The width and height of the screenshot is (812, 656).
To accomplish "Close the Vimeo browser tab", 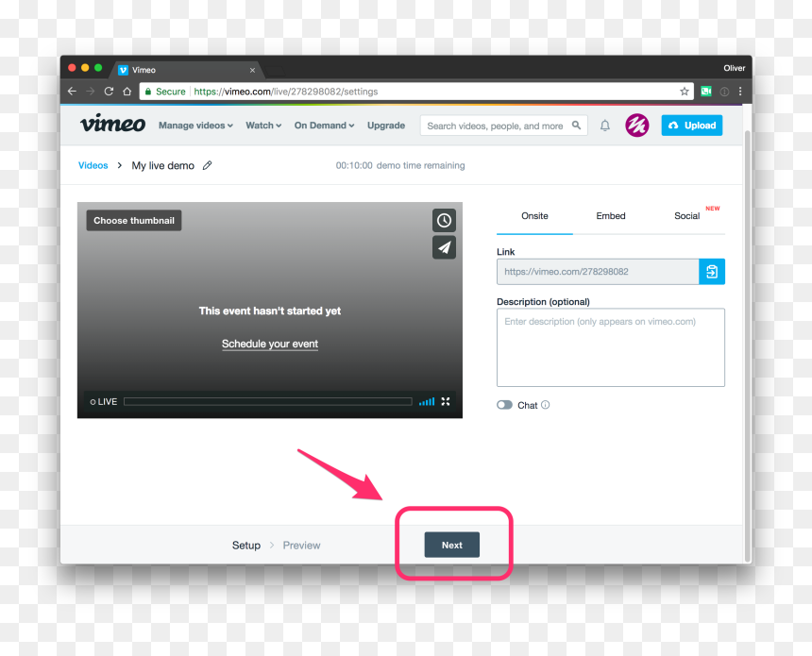I will coord(252,70).
